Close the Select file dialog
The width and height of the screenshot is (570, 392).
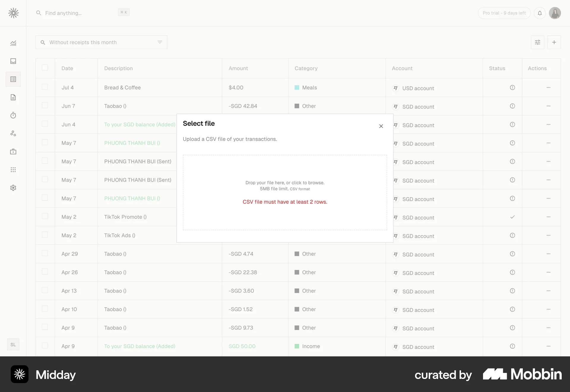tap(381, 126)
